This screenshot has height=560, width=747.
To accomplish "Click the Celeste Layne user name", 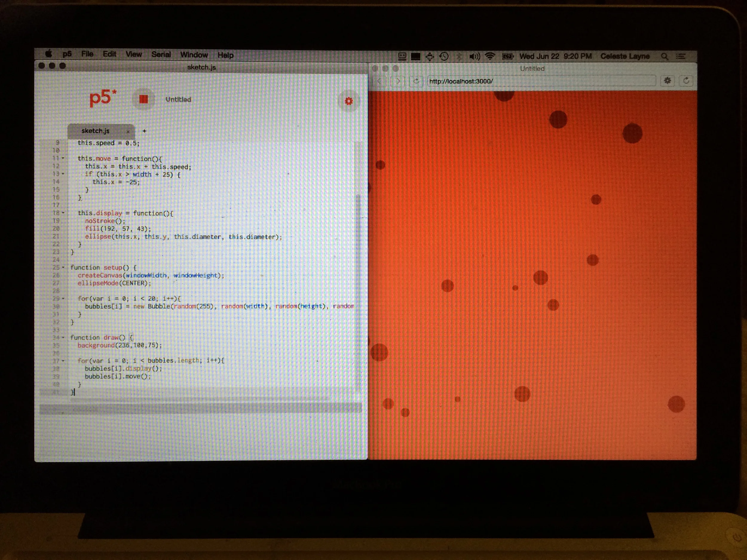I will pos(625,56).
